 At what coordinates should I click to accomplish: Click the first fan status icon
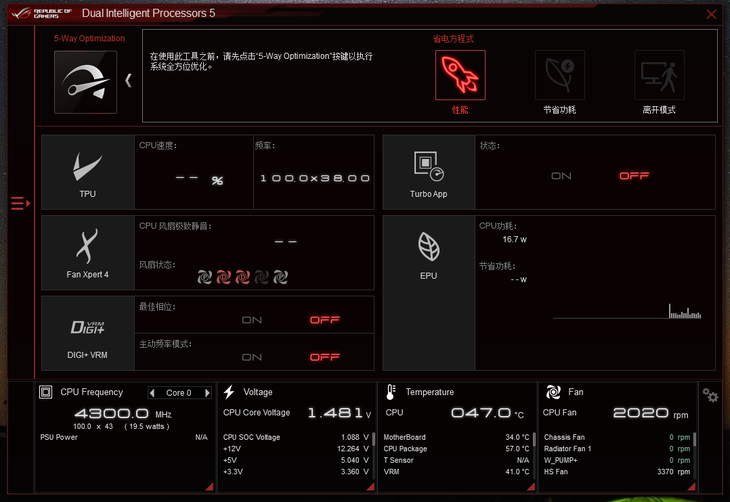pos(204,277)
